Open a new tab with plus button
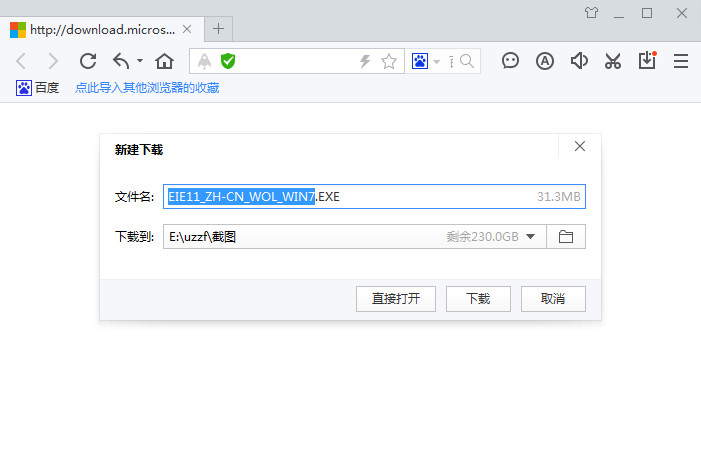701x463 pixels. (x=219, y=29)
